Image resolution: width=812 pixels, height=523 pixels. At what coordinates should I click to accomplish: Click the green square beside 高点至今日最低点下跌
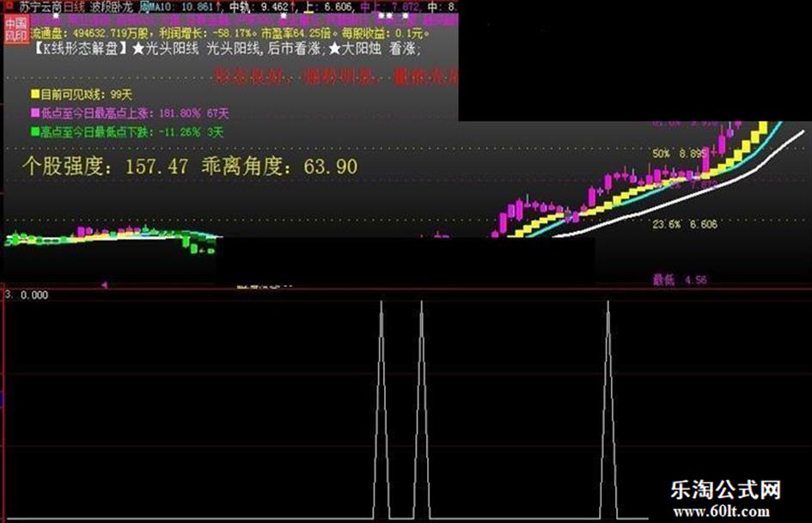pyautogui.click(x=35, y=131)
